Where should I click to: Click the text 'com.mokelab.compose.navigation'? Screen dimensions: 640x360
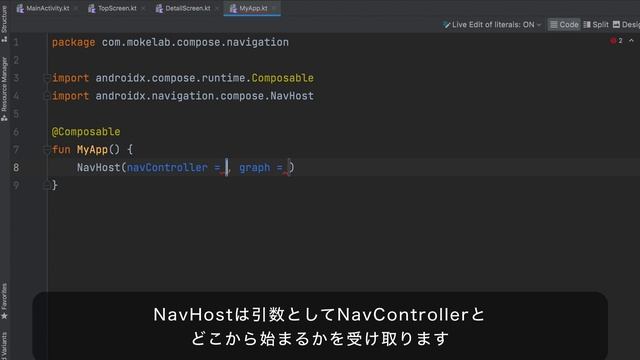[195, 42]
